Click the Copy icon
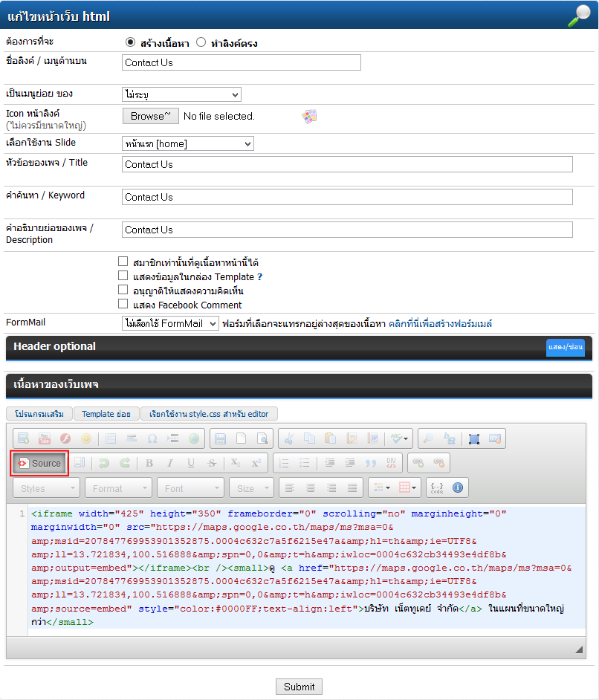The image size is (599, 700). pos(309,438)
